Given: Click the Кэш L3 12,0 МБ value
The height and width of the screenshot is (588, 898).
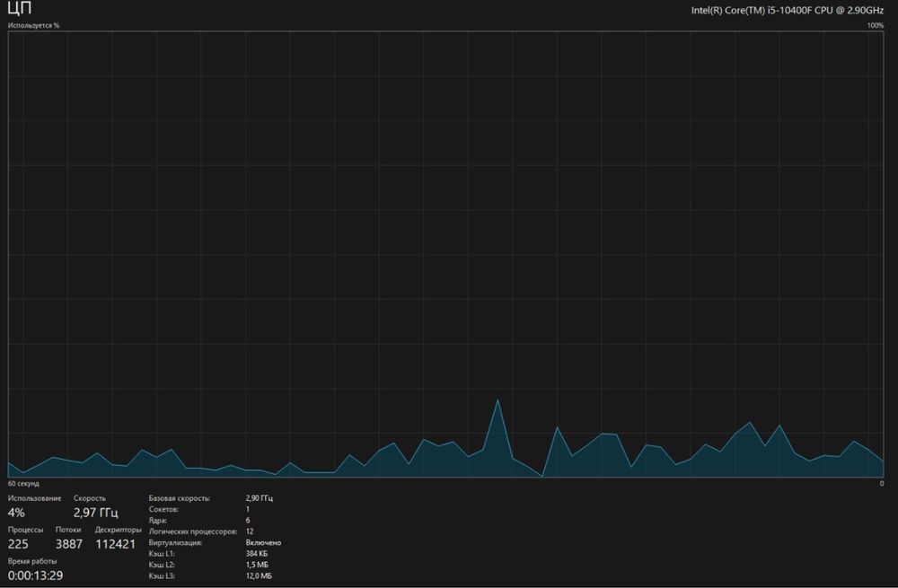Looking at the screenshot, I should tap(259, 576).
